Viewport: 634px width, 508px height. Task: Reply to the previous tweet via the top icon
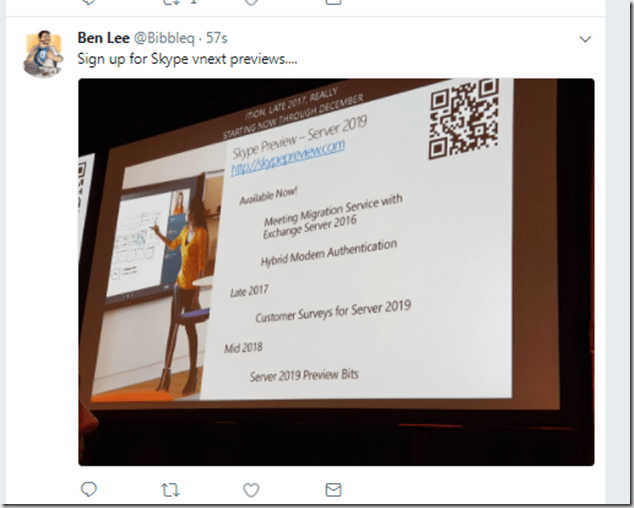[89, 2]
